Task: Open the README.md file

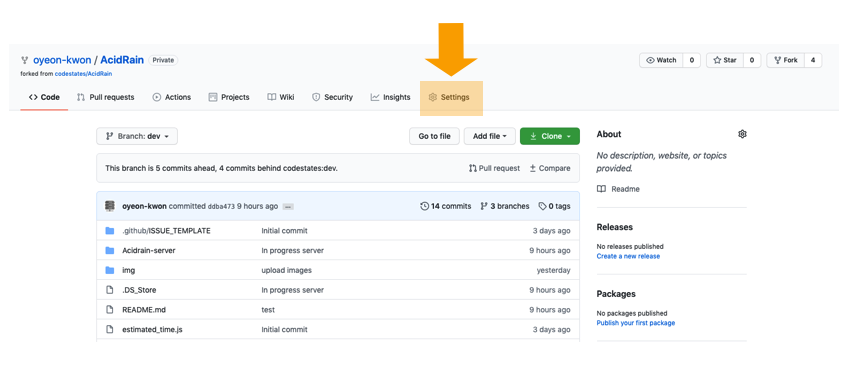Action: point(144,310)
